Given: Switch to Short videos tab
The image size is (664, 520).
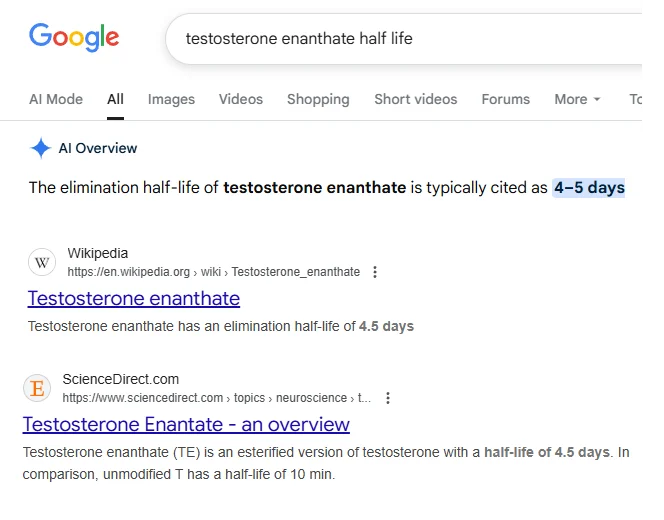Looking at the screenshot, I should tap(415, 99).
